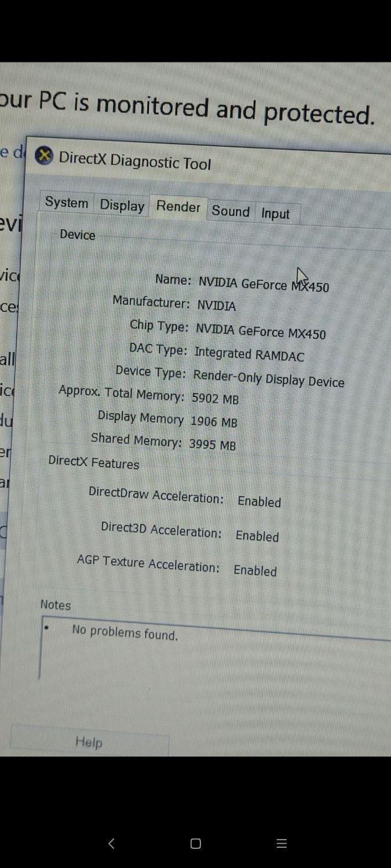This screenshot has width=391, height=868.
Task: Click DAC Type value Integrated RAMDAC
Action: tap(249, 354)
